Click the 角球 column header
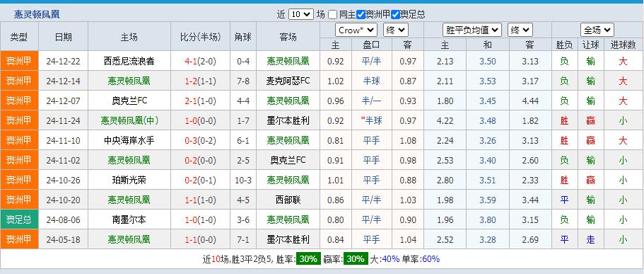 click(243, 37)
